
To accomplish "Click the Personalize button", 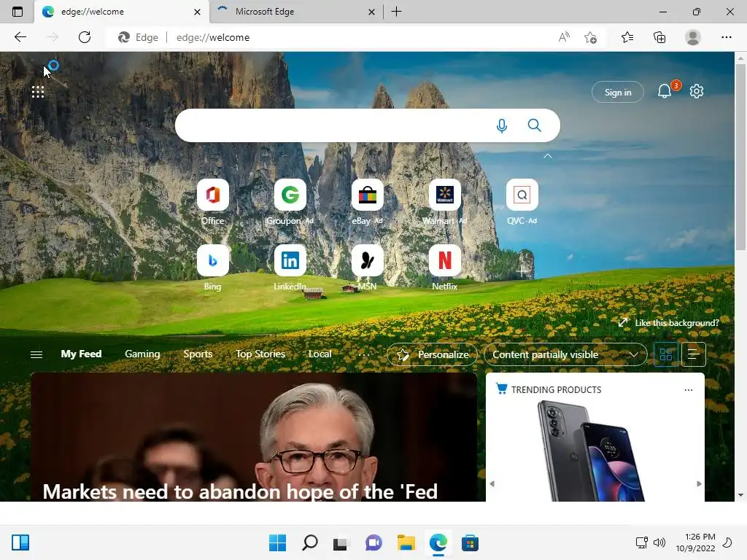I will point(433,355).
